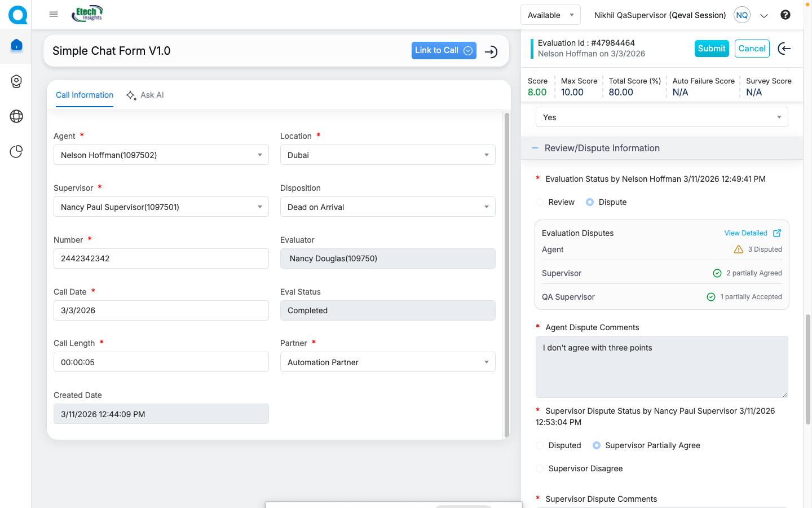The image size is (812, 508).
Task: Click the right panel vertical scrollbar
Action: pyautogui.click(x=807, y=367)
